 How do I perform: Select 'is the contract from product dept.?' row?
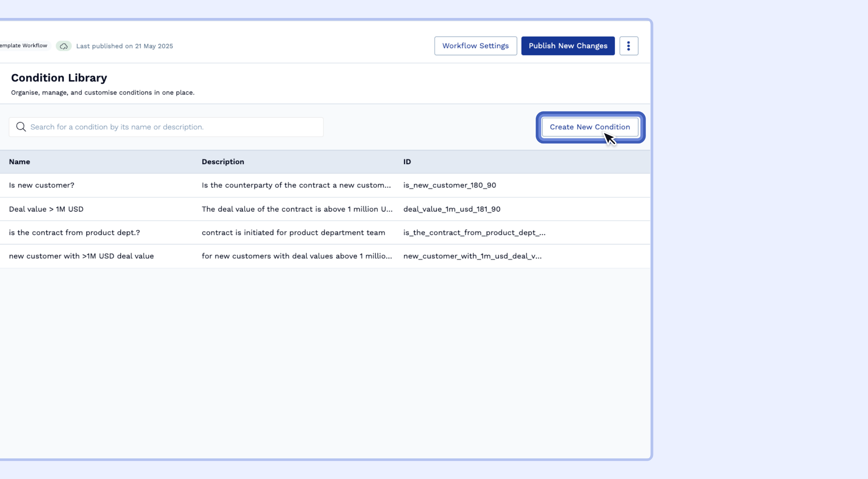click(74, 233)
